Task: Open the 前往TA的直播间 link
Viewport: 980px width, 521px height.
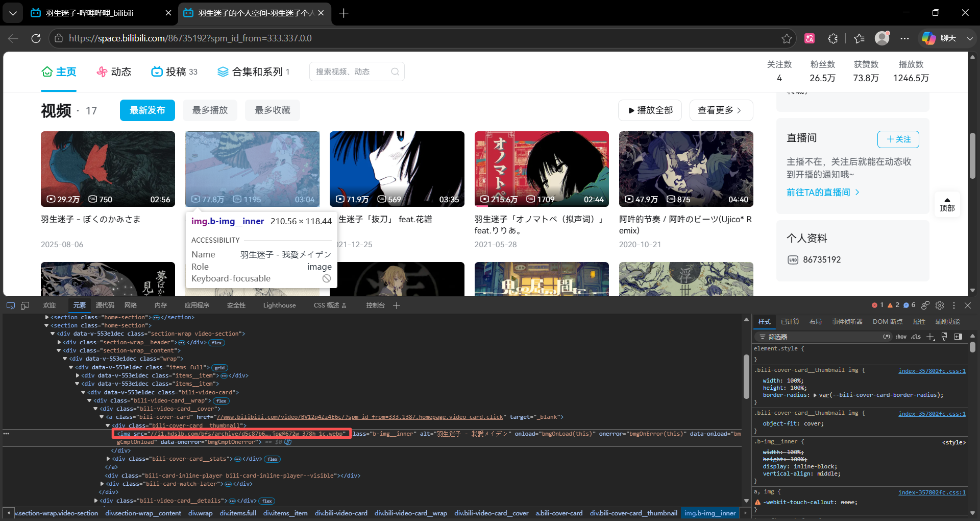Action: (823, 192)
